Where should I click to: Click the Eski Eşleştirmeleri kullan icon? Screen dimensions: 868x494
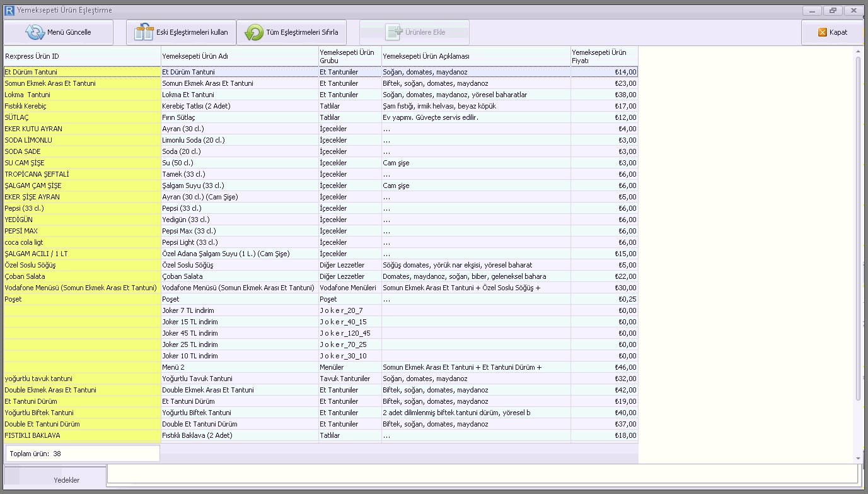click(144, 32)
